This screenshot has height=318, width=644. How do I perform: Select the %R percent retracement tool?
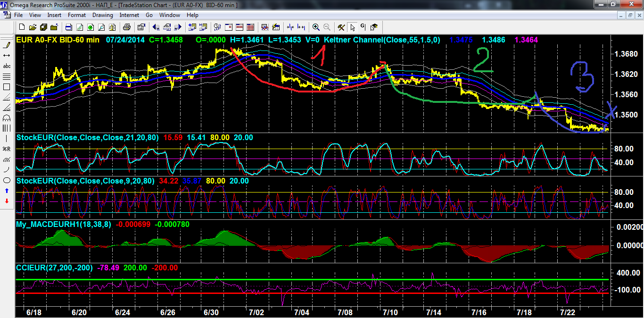pos(7,149)
